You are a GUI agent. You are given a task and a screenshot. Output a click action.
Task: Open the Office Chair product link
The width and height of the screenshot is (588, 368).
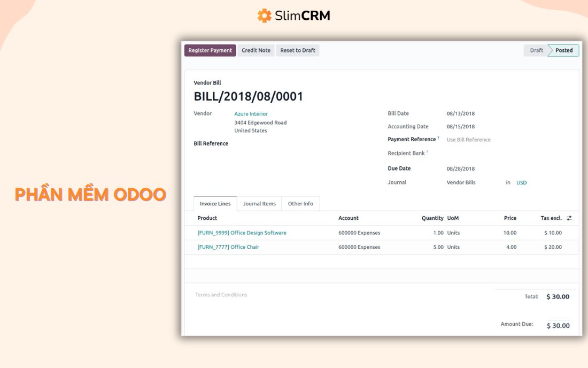tap(228, 247)
